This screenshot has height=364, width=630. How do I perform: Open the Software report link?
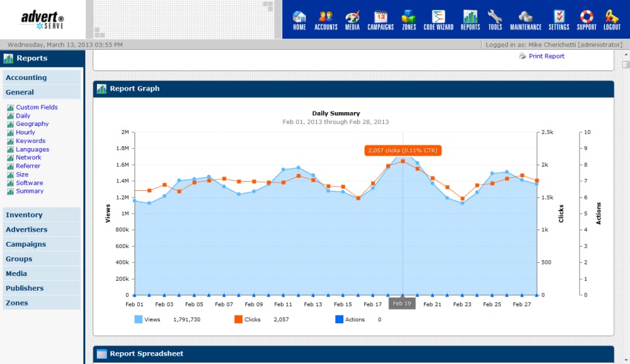tap(30, 183)
